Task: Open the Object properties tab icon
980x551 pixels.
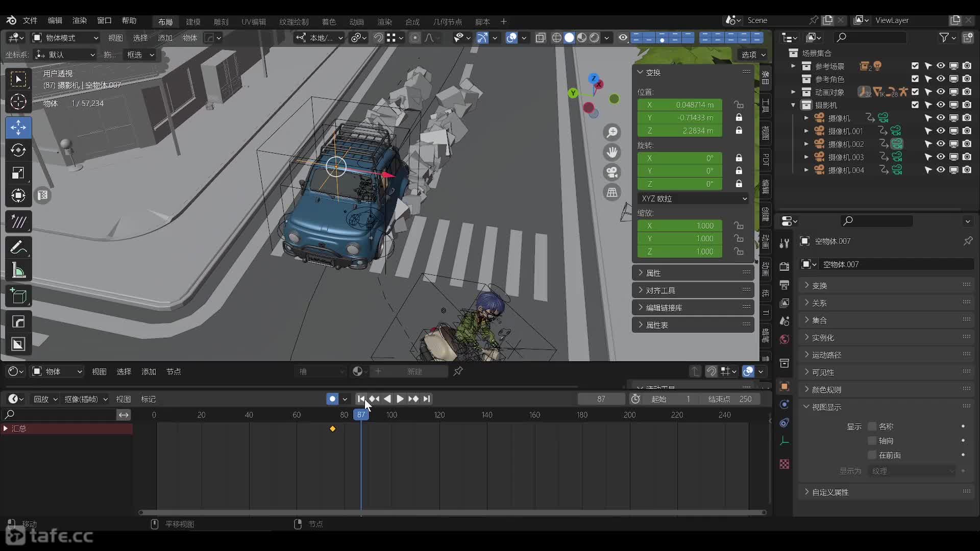Action: (785, 386)
